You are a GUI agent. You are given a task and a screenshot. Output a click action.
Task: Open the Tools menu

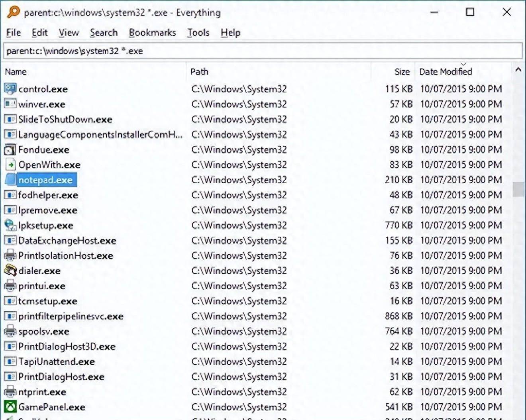click(198, 33)
